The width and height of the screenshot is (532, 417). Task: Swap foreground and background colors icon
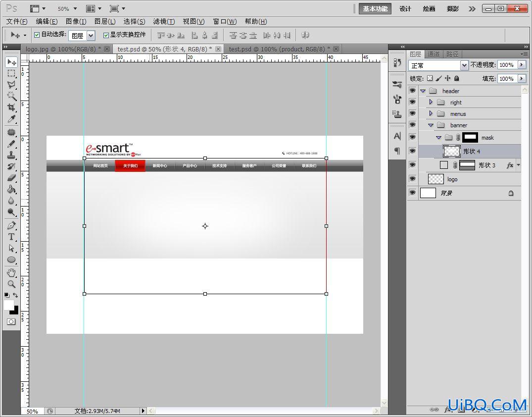15,295
